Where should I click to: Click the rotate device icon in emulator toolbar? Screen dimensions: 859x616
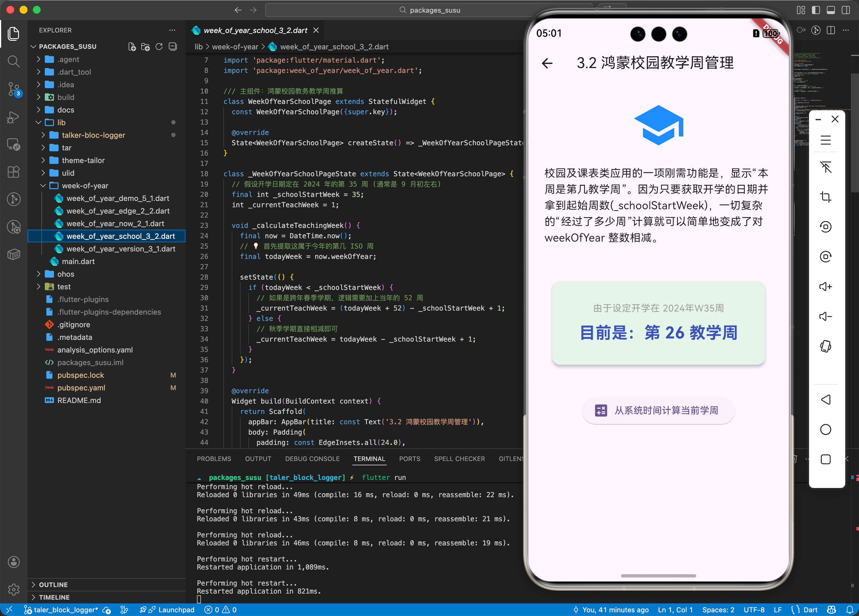point(826,346)
